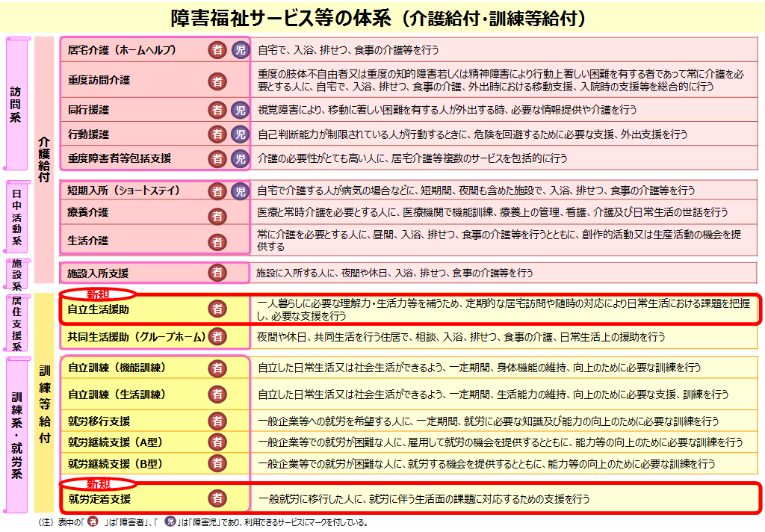
Task: Select the 児 icon next to 同行援護
Action: tap(239, 109)
